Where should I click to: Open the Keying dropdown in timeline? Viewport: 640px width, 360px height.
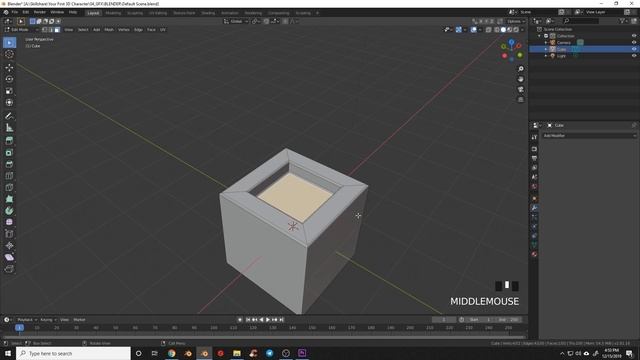pos(48,320)
